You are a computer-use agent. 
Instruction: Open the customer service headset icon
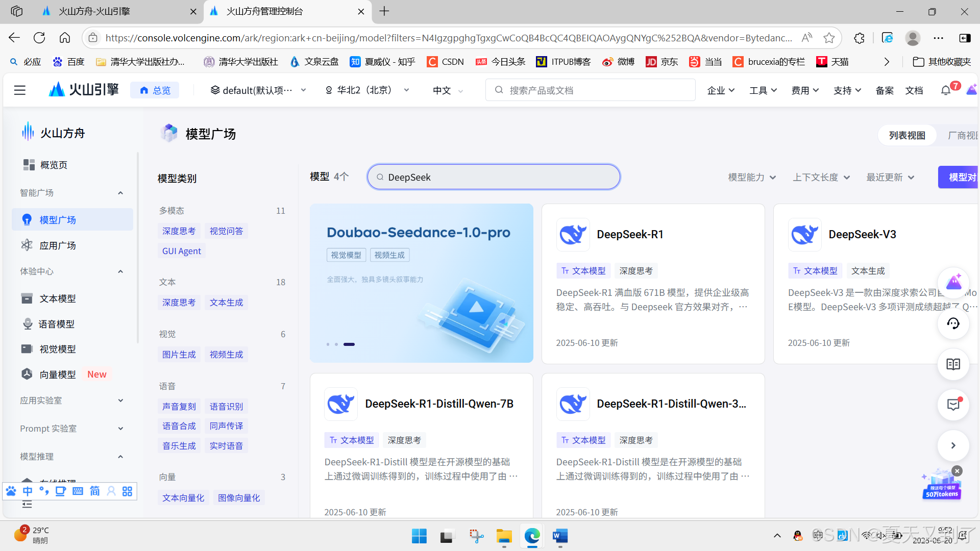pos(953,323)
